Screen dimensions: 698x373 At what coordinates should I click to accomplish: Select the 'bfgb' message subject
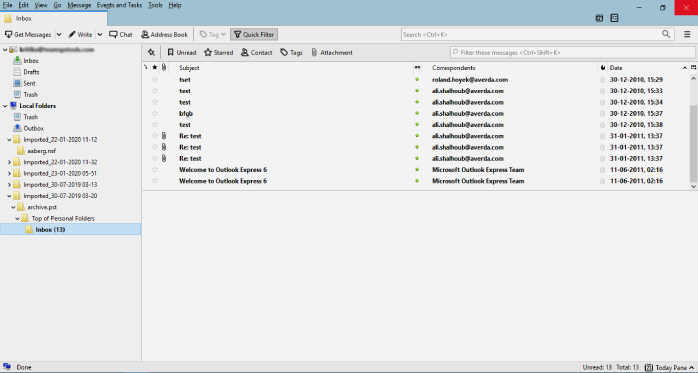point(186,114)
